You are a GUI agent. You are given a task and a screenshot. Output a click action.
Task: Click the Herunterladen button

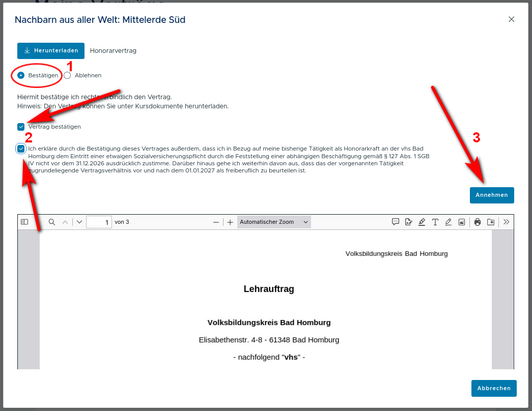(x=51, y=51)
